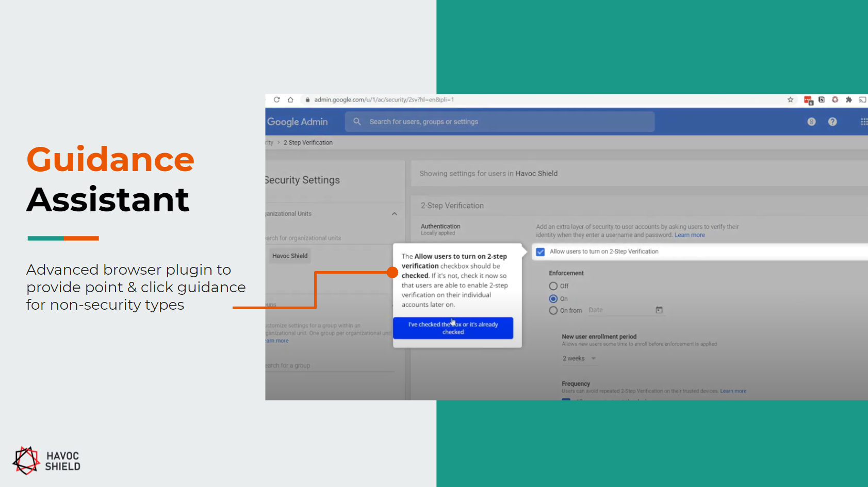This screenshot has width=868, height=487.
Task: Click the Enforcement label
Action: [x=566, y=273]
